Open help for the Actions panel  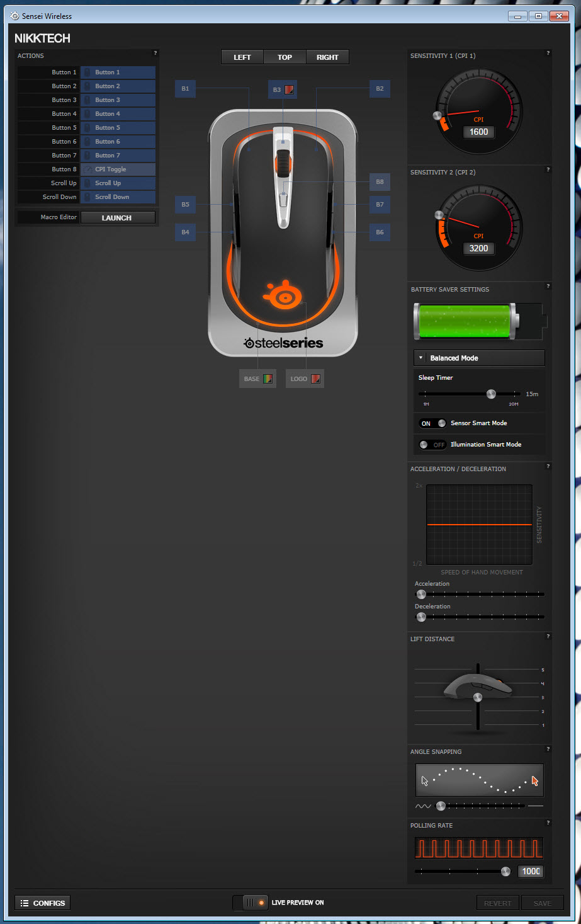(155, 53)
